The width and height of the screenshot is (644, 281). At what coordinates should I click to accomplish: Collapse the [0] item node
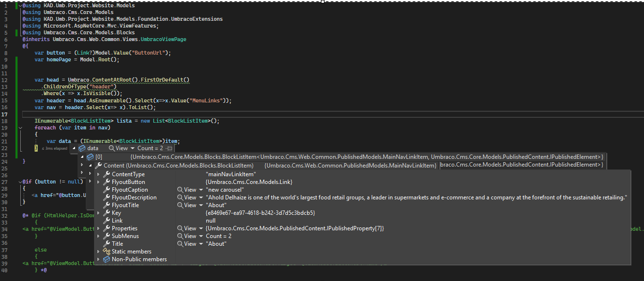pyautogui.click(x=82, y=157)
